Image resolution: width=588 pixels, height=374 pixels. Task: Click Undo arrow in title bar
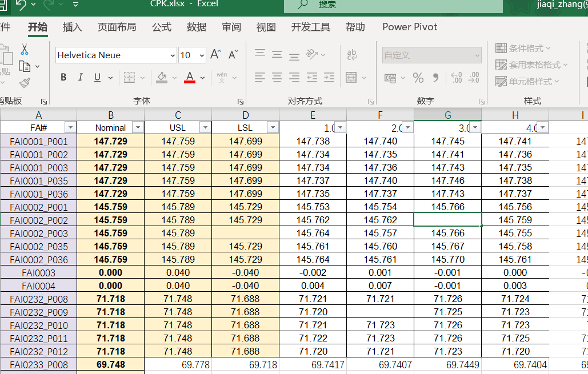[x=21, y=4]
